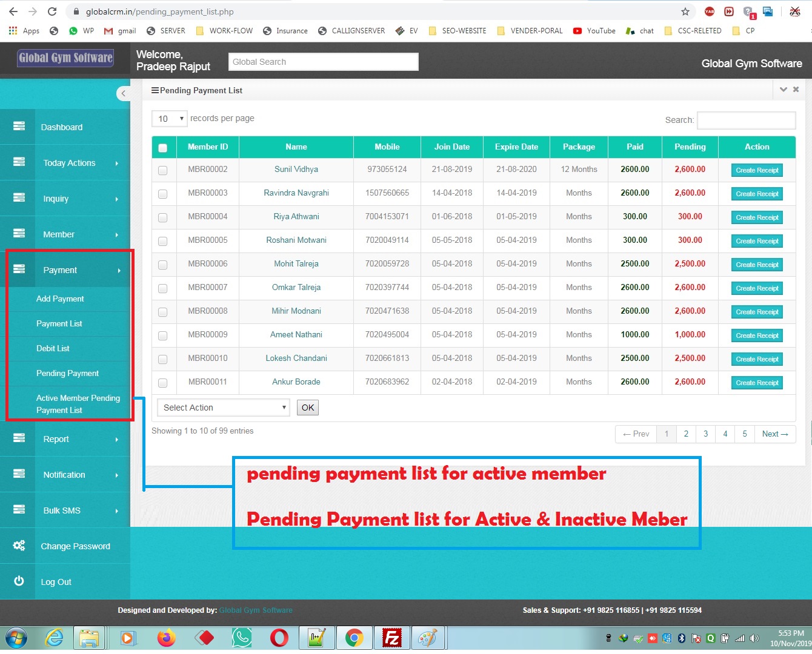Viewport: 812px width, 654px height.
Task: Click Create Receipt for Sunil Vidhya
Action: (757, 170)
